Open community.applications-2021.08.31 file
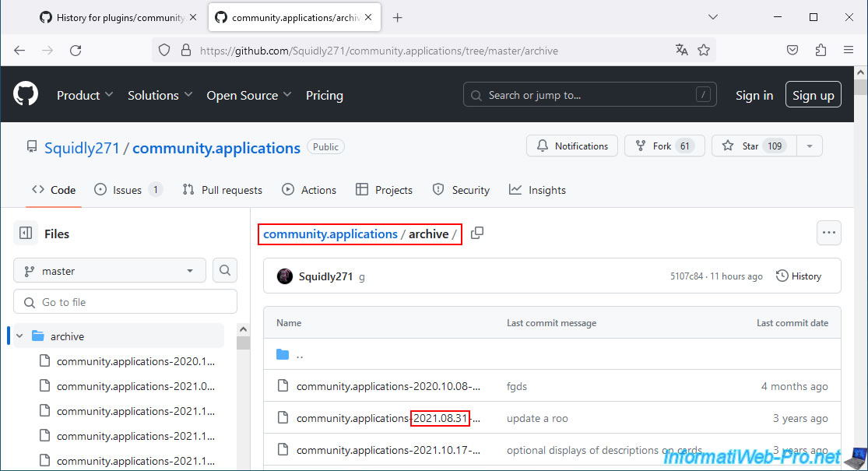This screenshot has width=868, height=471. [x=388, y=418]
